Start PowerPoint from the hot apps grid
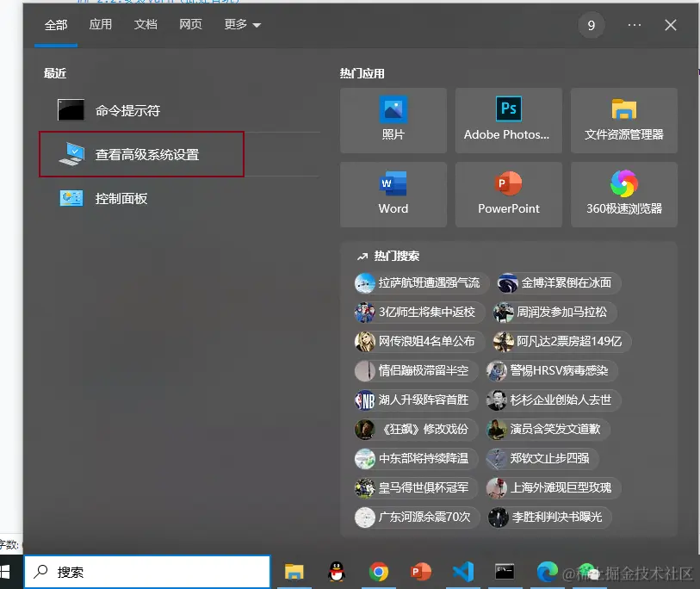Image resolution: width=700 pixels, height=589 pixels. pyautogui.click(x=508, y=194)
